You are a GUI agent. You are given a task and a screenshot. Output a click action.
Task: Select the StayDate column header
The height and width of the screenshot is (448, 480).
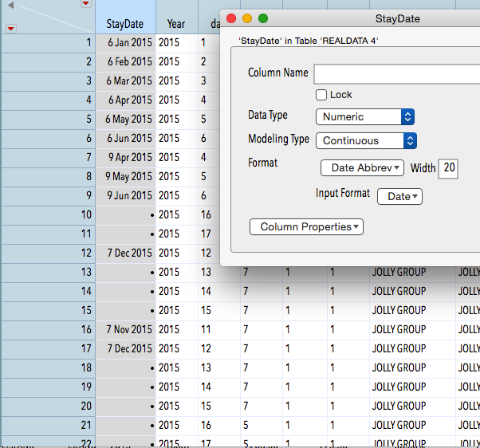[125, 17]
